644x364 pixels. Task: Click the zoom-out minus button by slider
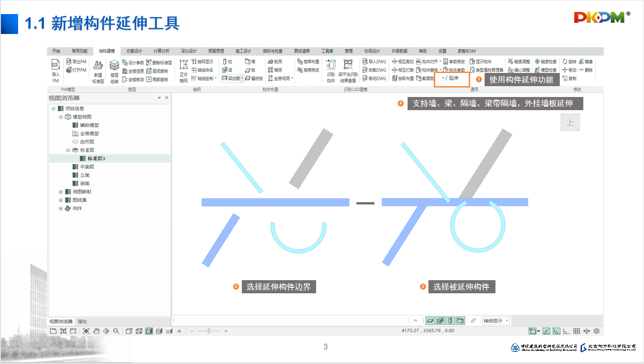192,331
